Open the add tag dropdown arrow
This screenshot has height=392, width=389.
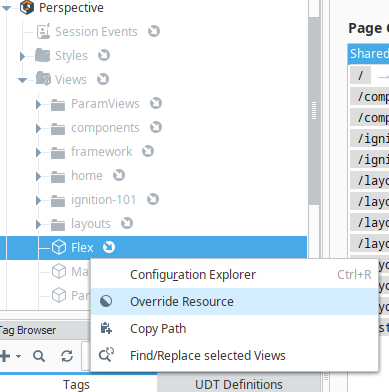[x=18, y=356]
